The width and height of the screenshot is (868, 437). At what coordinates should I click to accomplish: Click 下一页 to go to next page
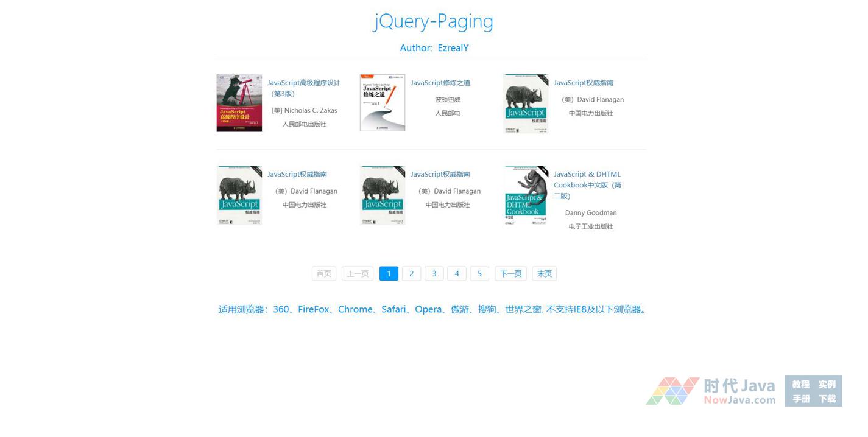click(510, 274)
